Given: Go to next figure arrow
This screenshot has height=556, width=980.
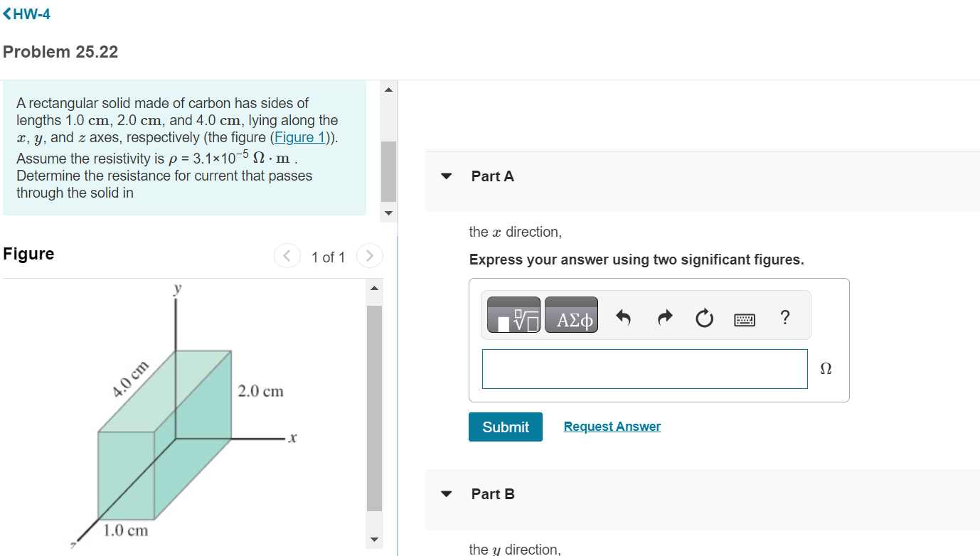Looking at the screenshot, I should click(369, 255).
